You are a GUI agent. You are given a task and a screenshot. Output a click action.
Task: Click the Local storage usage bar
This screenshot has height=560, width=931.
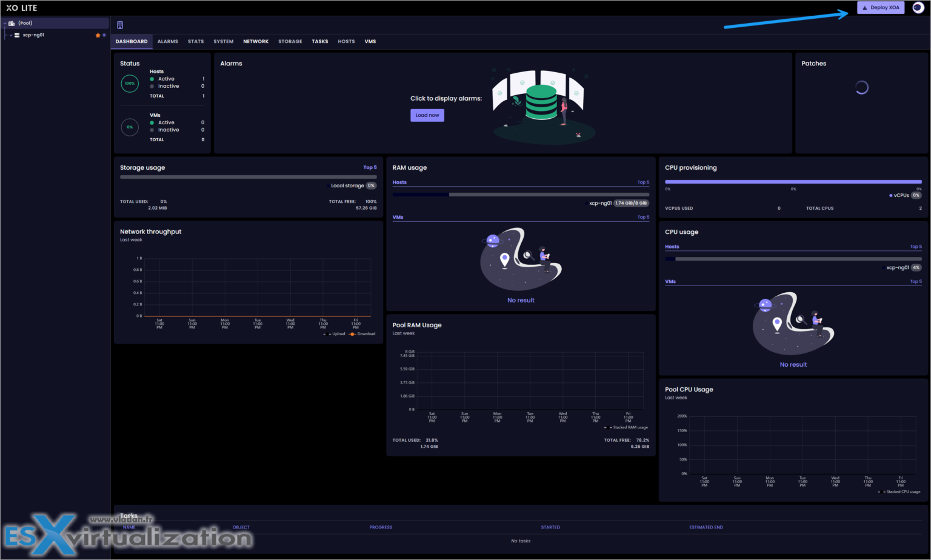click(248, 177)
